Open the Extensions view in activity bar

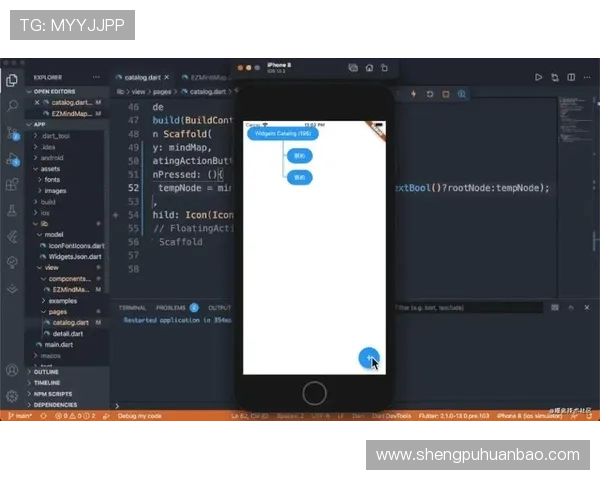click(x=12, y=185)
